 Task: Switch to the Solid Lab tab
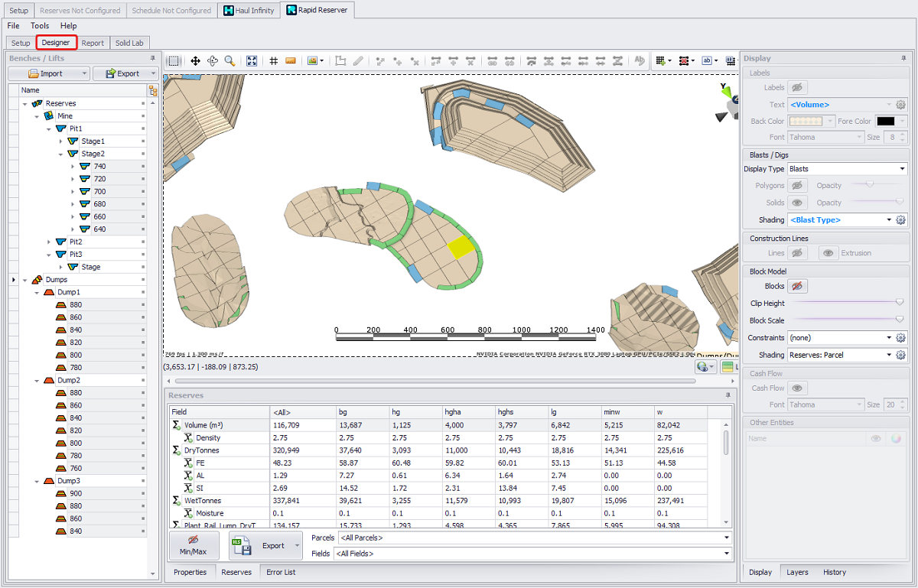[x=129, y=43]
